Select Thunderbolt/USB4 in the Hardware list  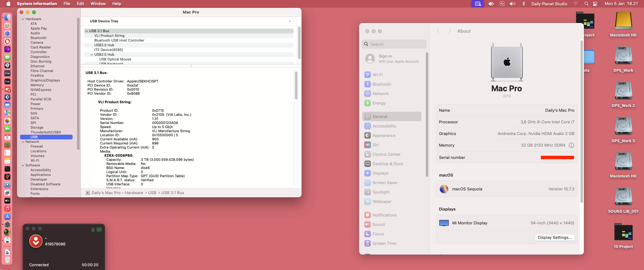46,132
